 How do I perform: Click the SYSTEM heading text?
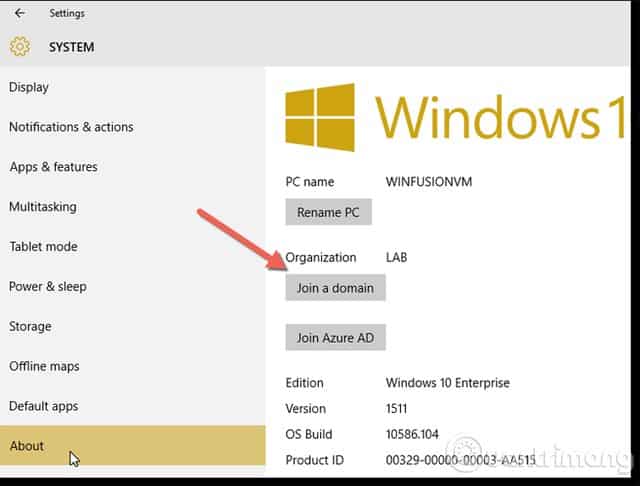click(x=71, y=47)
